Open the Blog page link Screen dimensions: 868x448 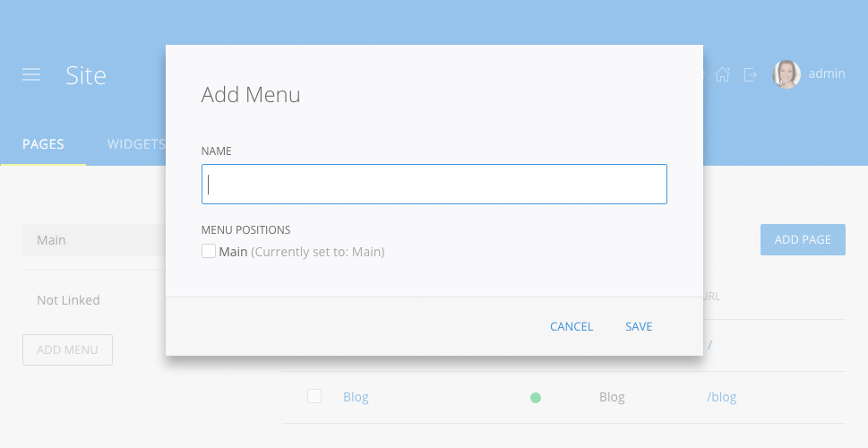[x=356, y=397]
